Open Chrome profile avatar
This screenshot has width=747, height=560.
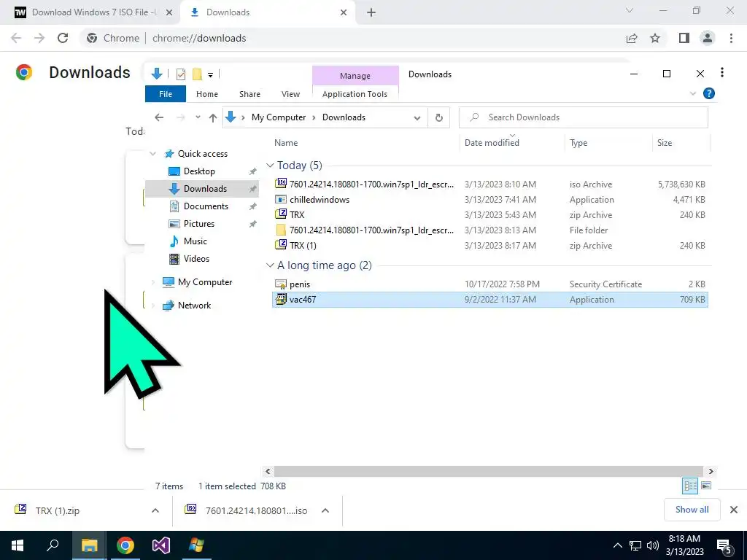point(708,38)
